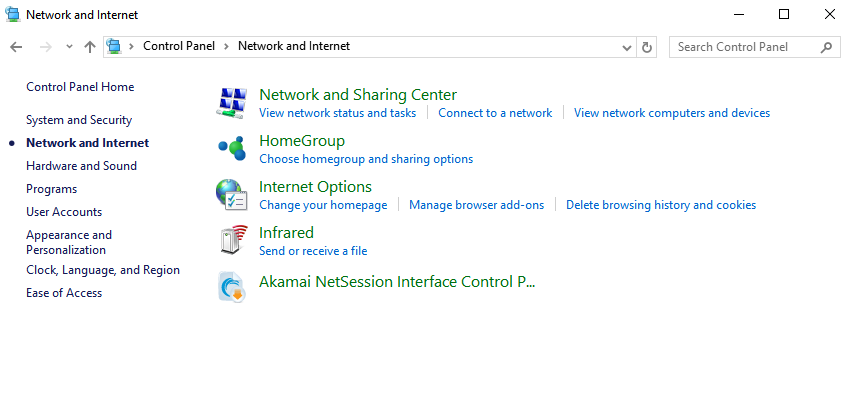Expand the chevron after Control Panel breadcrumb
Image resolution: width=849 pixels, height=411 pixels.
tap(226, 47)
